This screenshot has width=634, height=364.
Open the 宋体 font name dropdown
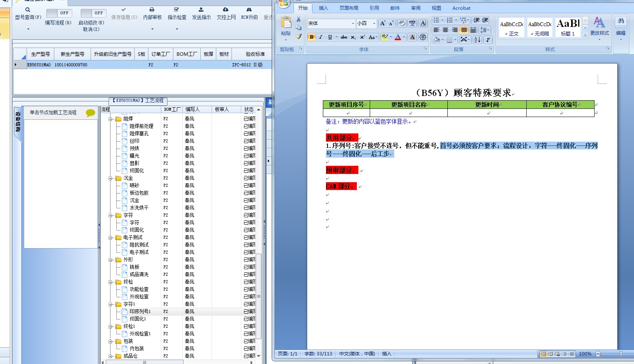(353, 23)
